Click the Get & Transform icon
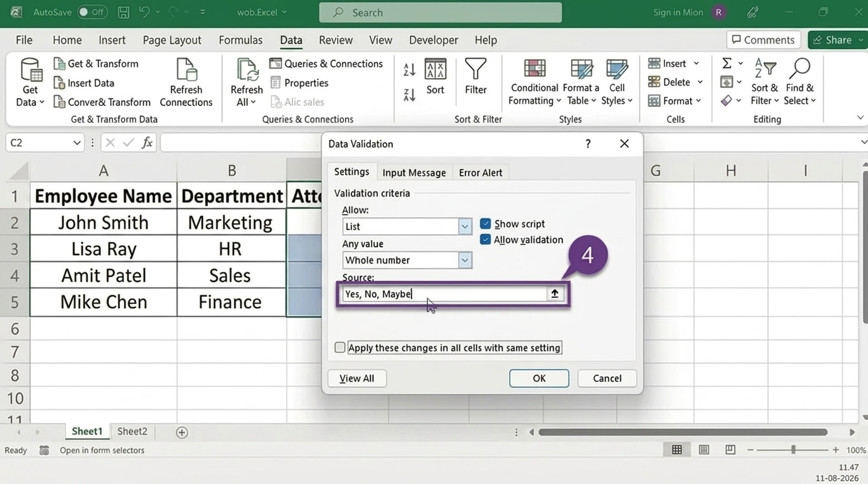The height and width of the screenshot is (484, 868). coord(59,64)
